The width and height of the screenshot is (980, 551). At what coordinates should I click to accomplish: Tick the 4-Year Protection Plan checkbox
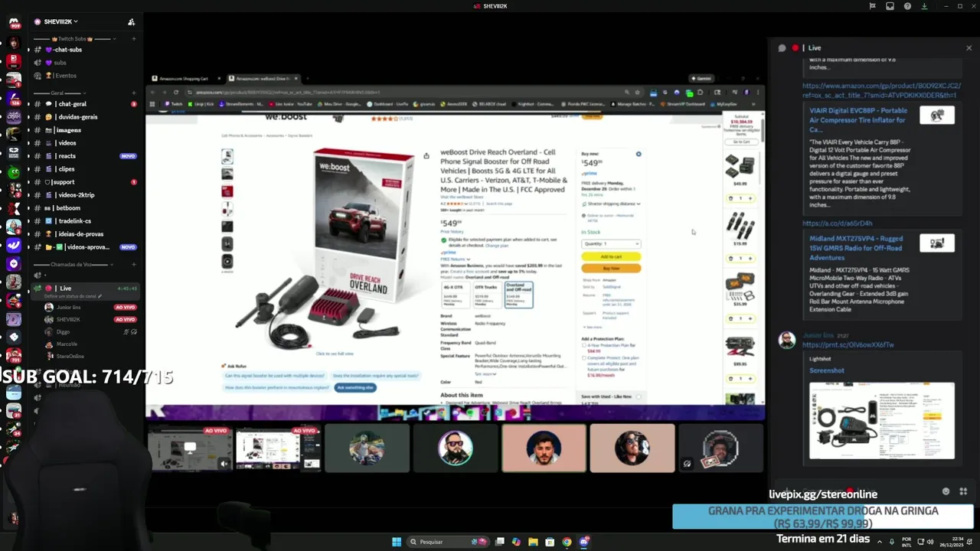click(583, 346)
